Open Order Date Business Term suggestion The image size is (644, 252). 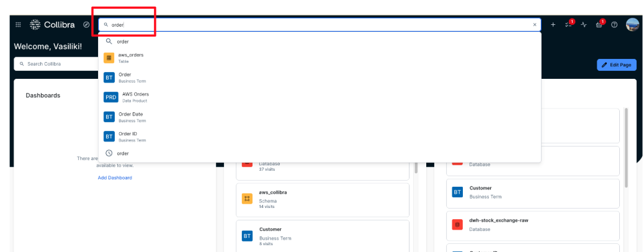[320, 117]
